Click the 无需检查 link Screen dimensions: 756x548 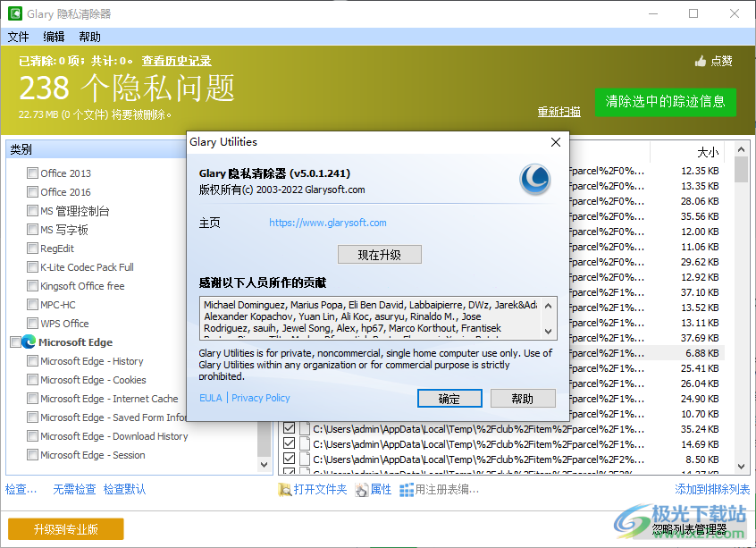click(x=74, y=490)
